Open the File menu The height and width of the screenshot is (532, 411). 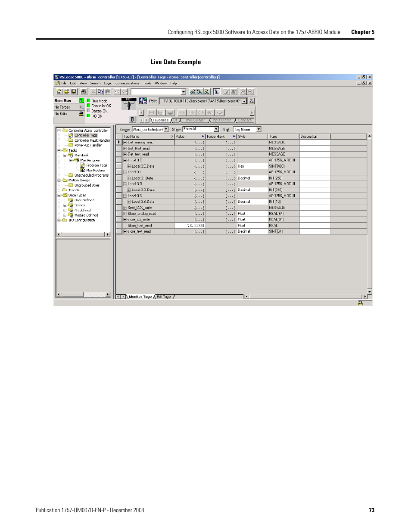coord(64,83)
